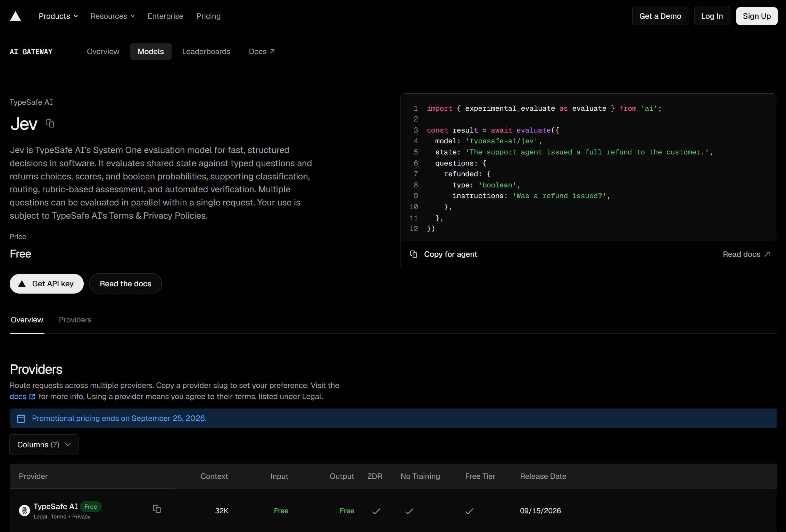
Task: Click the TypeSafe AI provider logo
Action: tap(24, 510)
